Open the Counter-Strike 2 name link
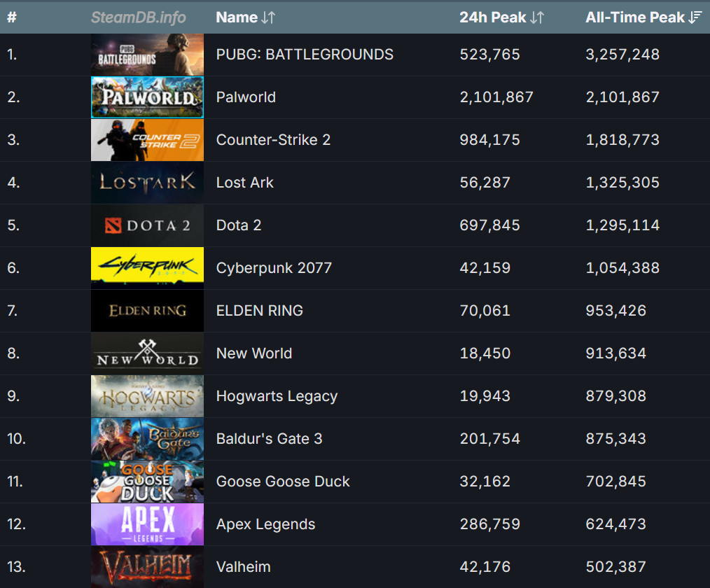Viewport: 710px width, 588px height. coord(273,140)
